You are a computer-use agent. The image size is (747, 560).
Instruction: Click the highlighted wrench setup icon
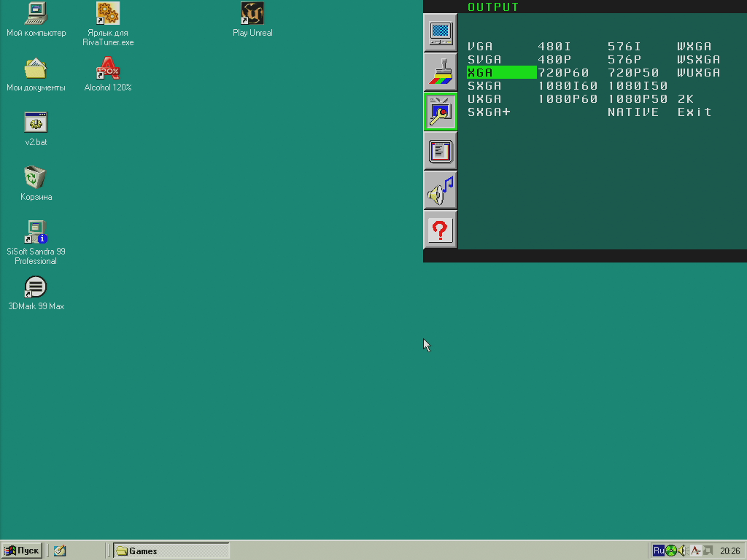tap(440, 112)
